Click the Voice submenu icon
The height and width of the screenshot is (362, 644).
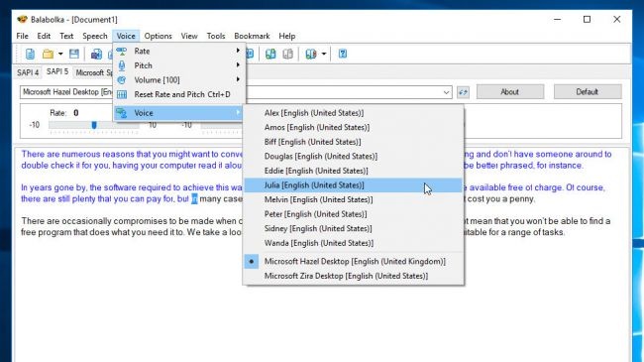[122, 113]
